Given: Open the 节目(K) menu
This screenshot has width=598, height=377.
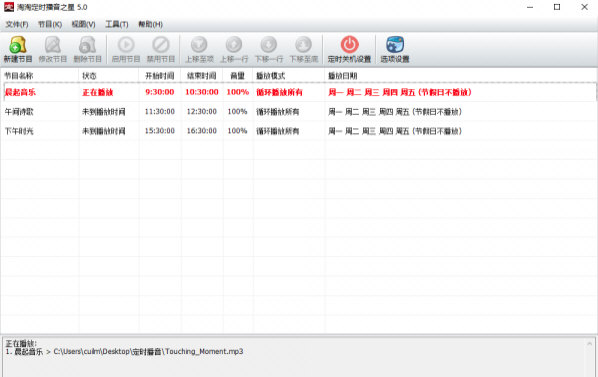Looking at the screenshot, I should [50, 24].
